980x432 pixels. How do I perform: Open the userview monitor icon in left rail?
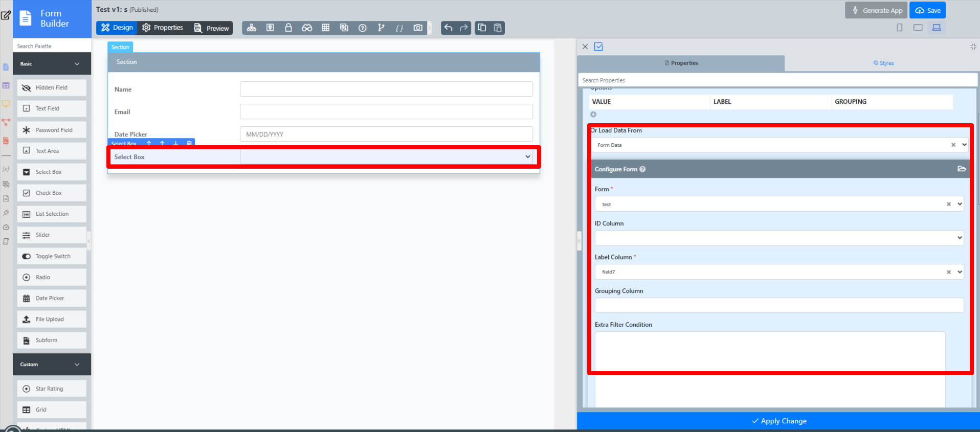[x=6, y=104]
